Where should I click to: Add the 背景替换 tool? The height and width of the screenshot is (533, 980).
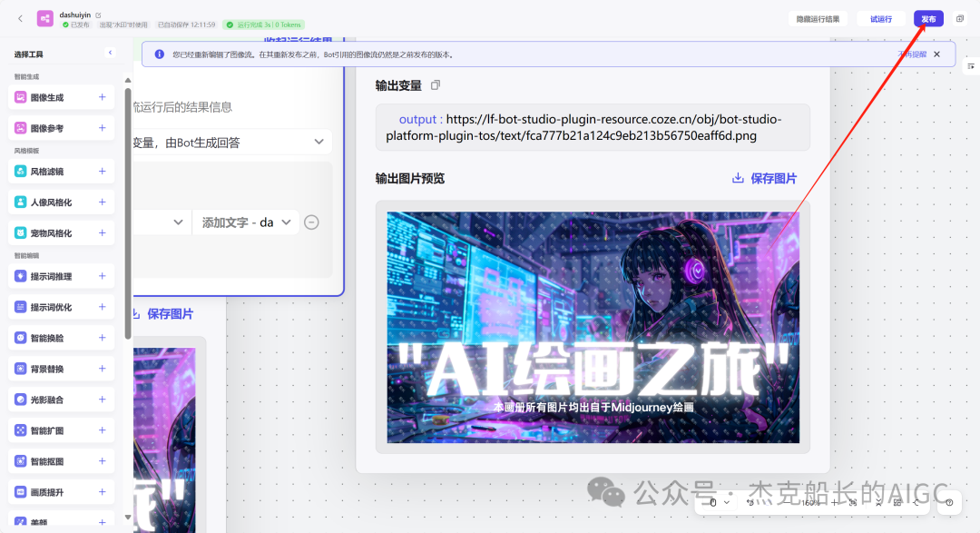point(102,369)
